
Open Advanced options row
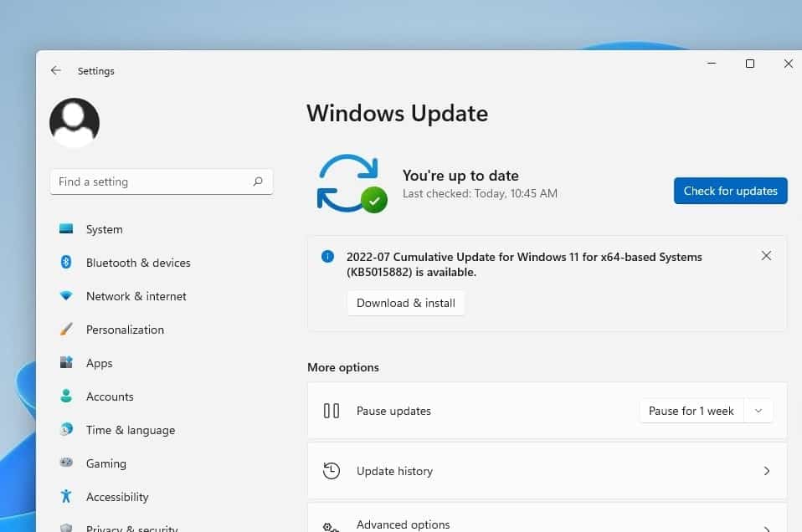[x=547, y=524]
